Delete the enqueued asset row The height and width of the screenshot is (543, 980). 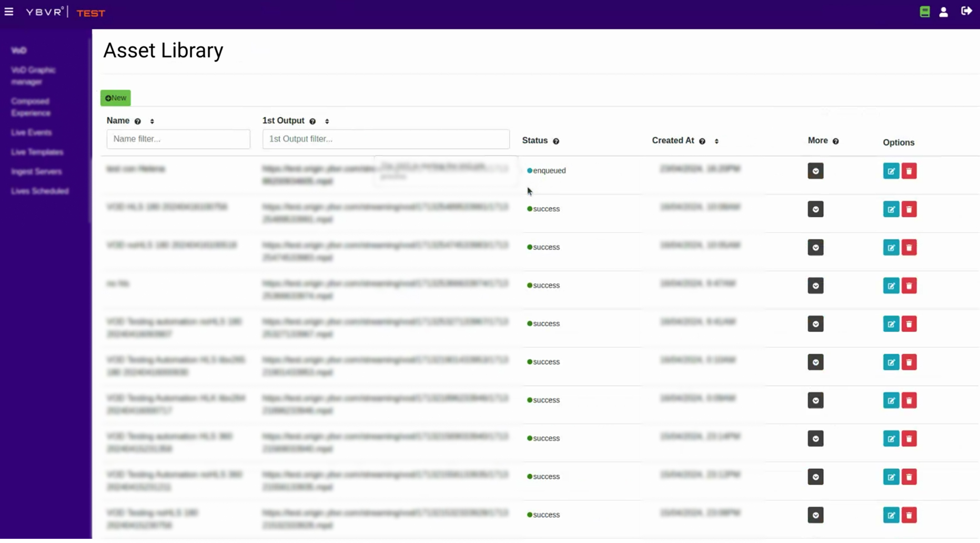909,171
